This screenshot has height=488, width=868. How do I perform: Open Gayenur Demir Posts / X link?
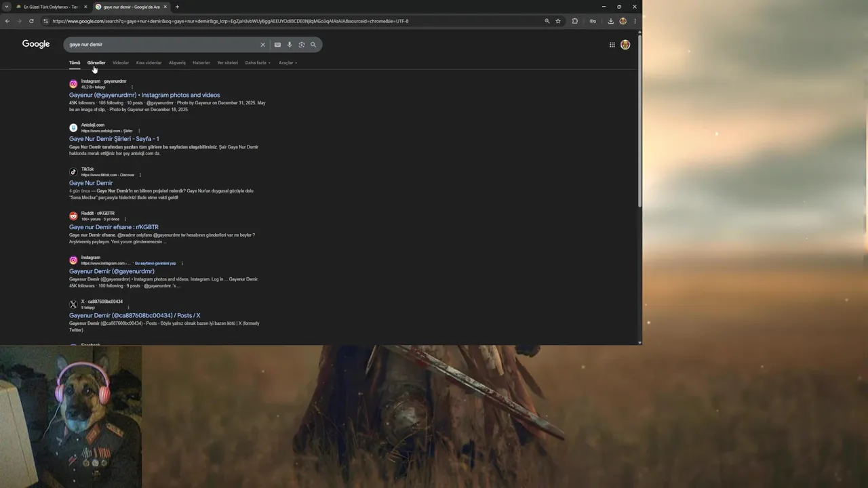click(134, 315)
